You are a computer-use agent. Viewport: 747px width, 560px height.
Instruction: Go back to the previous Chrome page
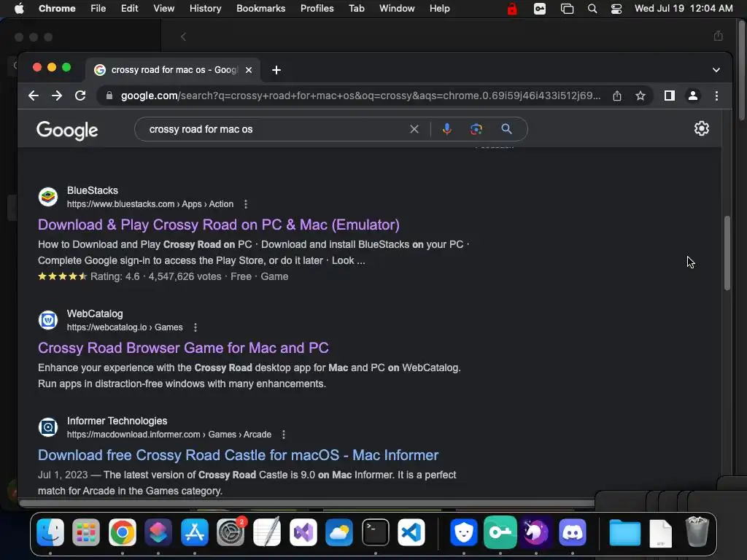click(34, 96)
